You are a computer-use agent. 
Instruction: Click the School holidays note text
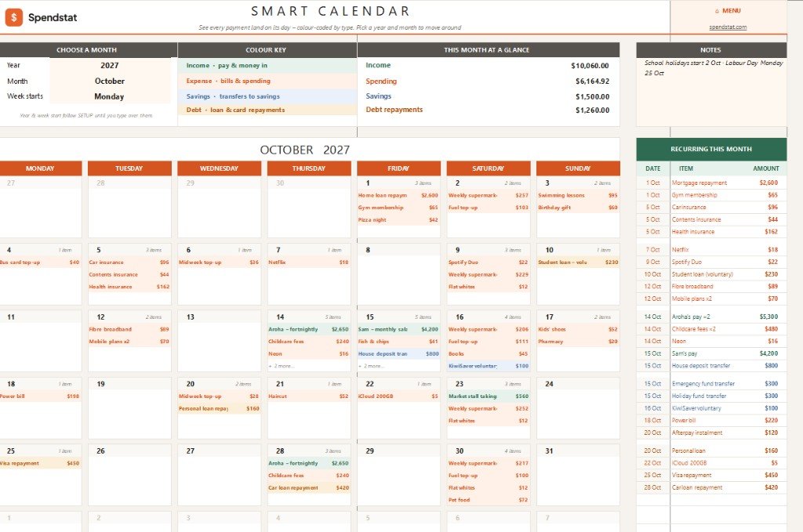click(x=714, y=68)
